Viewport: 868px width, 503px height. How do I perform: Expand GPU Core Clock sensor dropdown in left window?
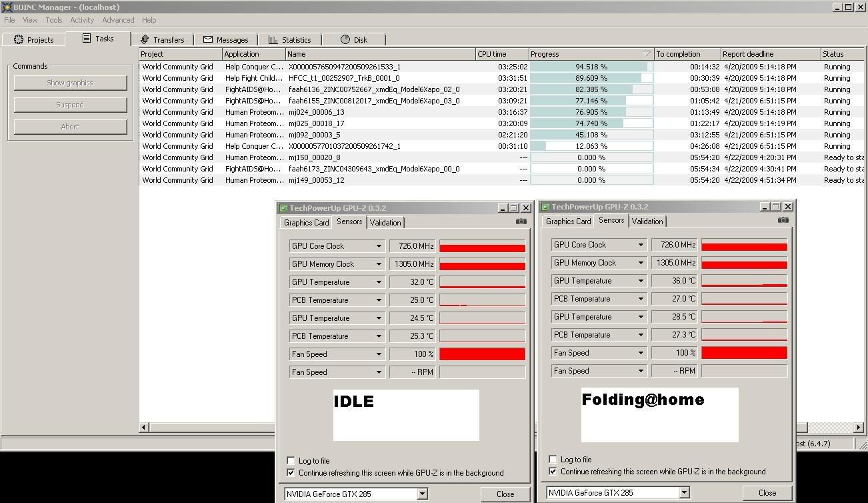[x=379, y=246]
